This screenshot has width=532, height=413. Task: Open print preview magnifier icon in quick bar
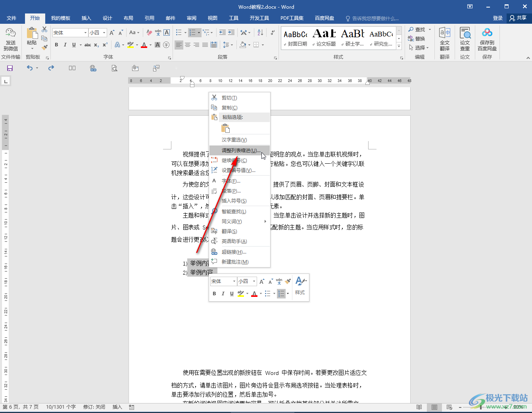[x=114, y=68]
